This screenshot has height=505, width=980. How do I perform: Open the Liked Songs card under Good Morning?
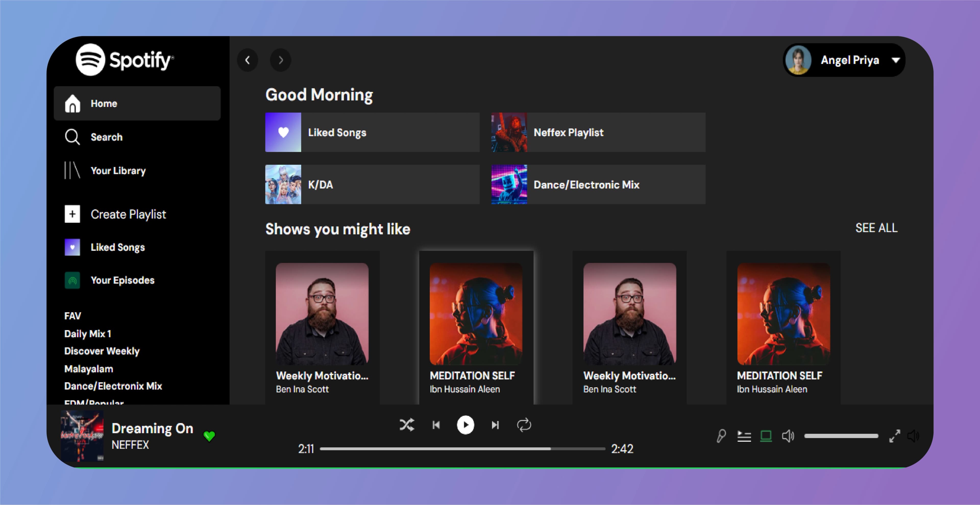372,133
